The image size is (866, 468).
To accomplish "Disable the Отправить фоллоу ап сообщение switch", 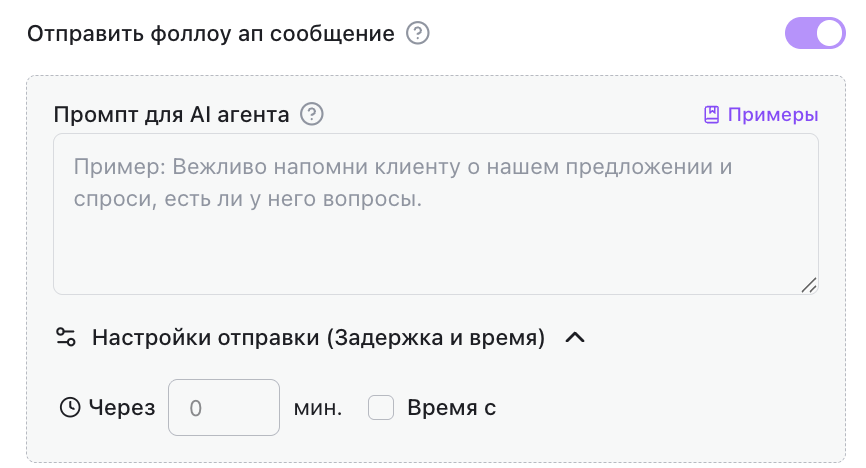I will tap(815, 34).
